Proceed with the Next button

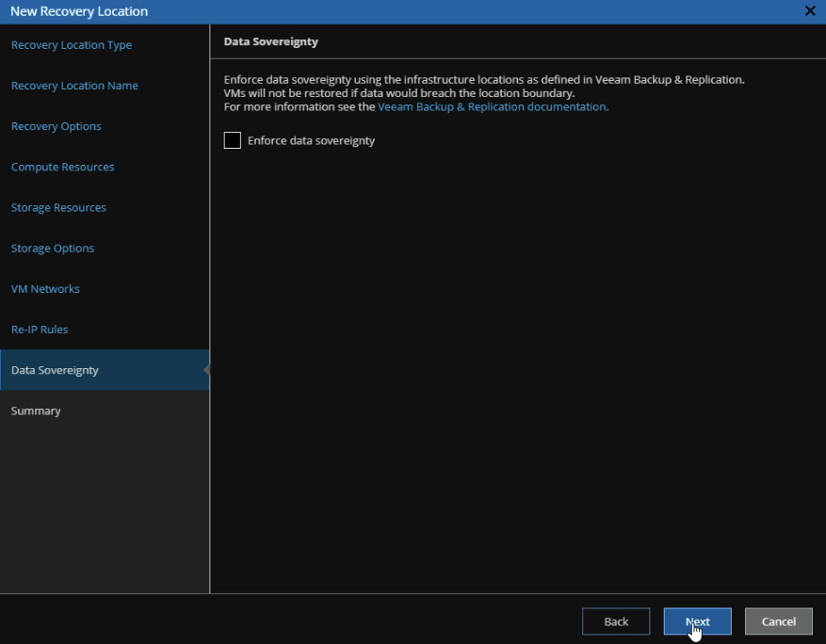[x=698, y=621]
